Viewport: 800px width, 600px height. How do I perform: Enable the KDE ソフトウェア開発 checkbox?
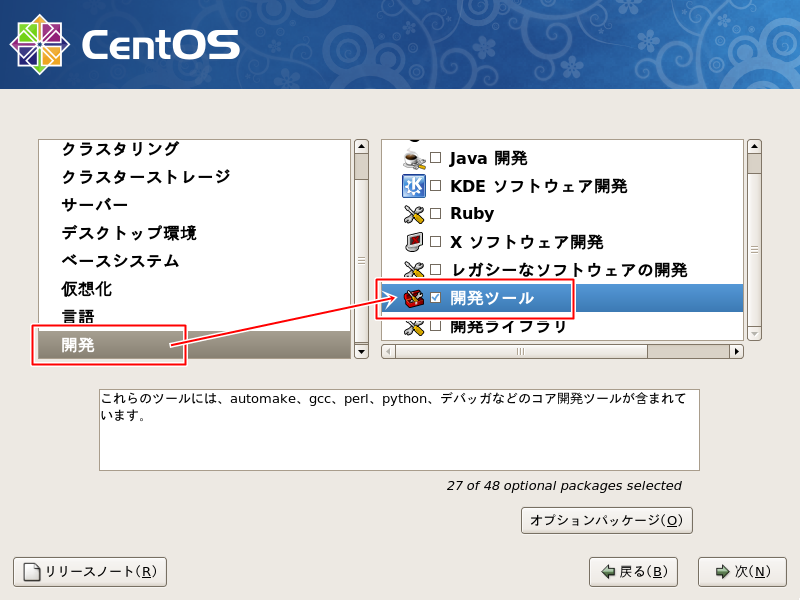(x=435, y=186)
